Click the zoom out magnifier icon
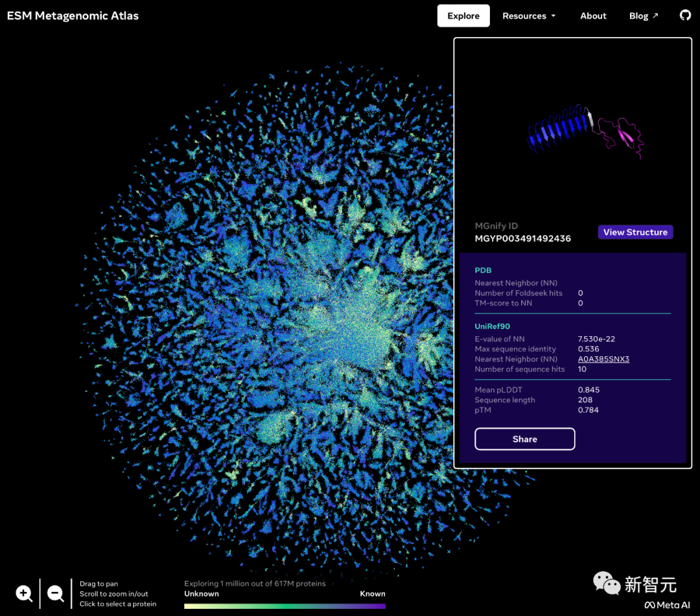Viewport: 700px width, 616px height. 56,593
